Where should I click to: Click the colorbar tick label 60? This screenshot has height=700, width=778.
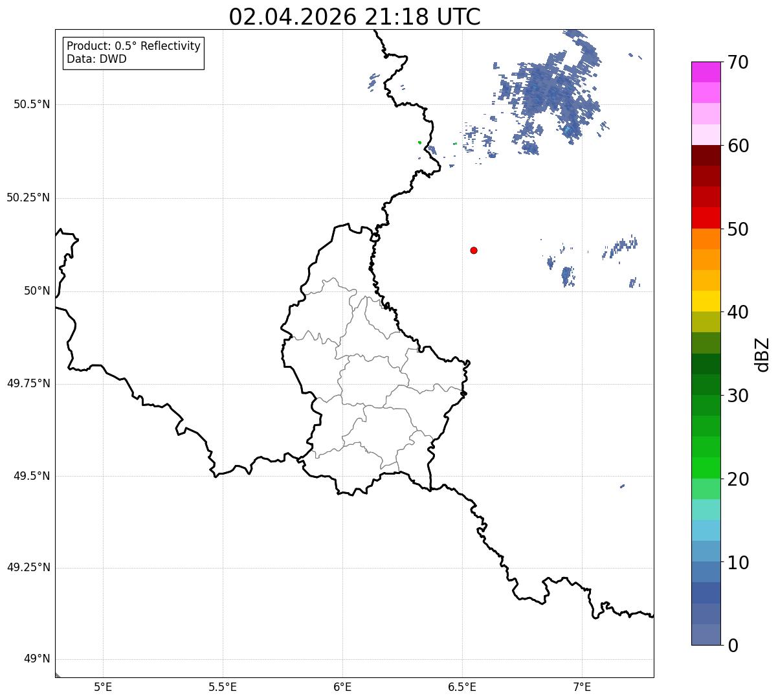click(738, 146)
